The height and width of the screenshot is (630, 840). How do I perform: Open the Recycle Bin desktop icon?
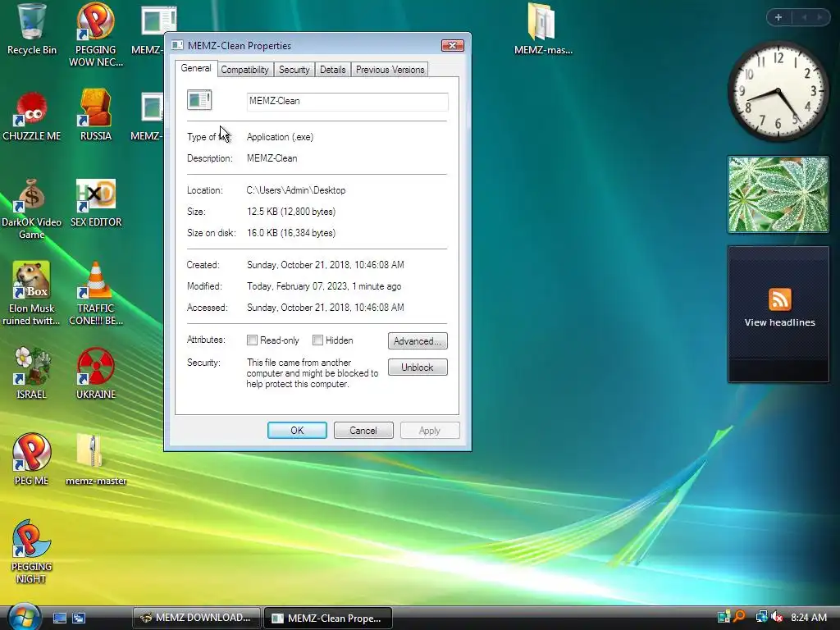31,30
